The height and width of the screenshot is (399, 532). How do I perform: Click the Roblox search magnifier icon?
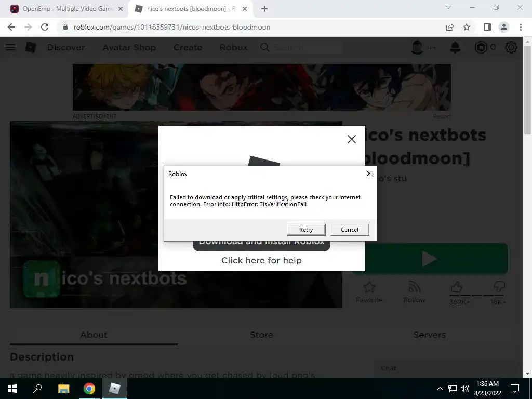click(264, 47)
